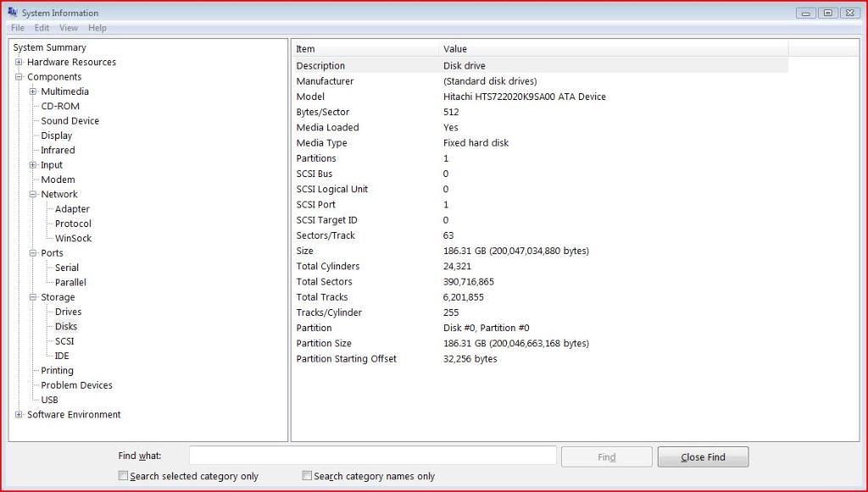The height and width of the screenshot is (492, 868).
Task: Open the File menu
Action: pyautogui.click(x=18, y=28)
